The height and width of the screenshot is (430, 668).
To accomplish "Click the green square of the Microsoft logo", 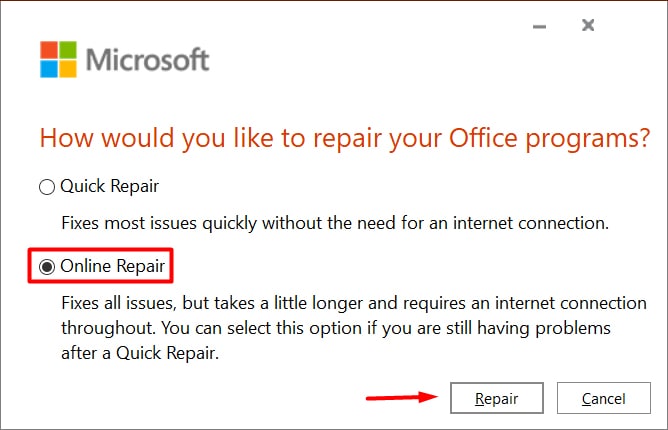I will [68, 50].
